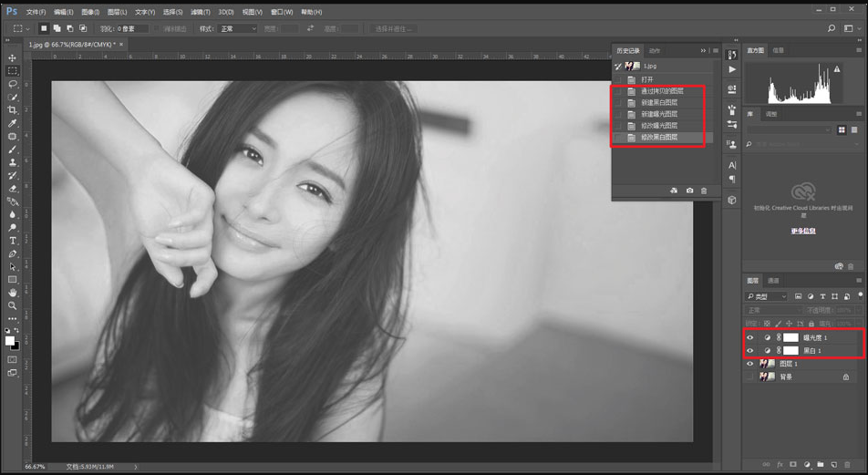Select the Move tool in the toolbox
Viewport: 868px width, 475px height.
coord(13,57)
